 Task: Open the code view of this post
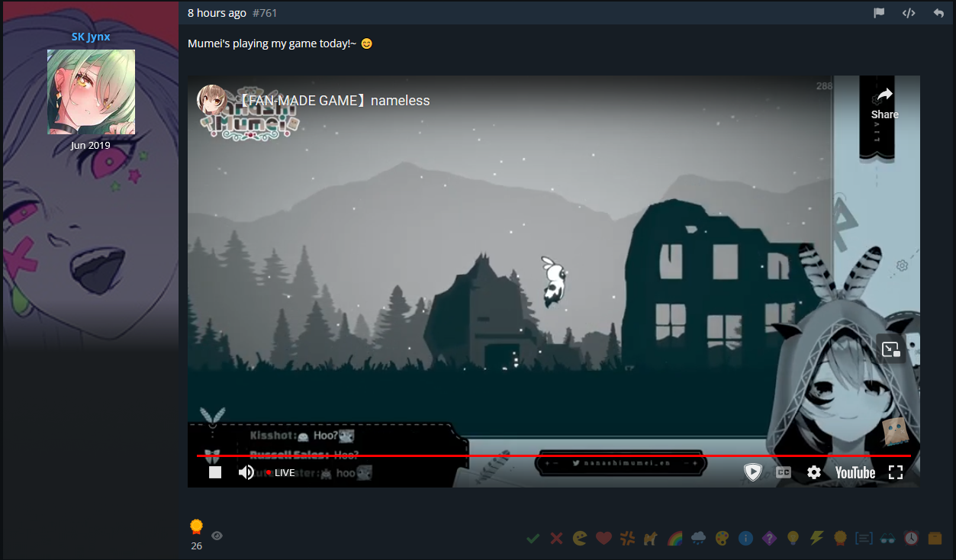[x=909, y=13]
